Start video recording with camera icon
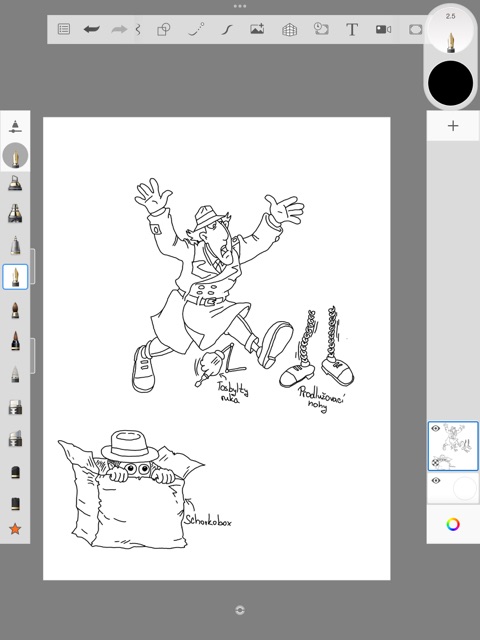The height and width of the screenshot is (640, 480). point(383,29)
